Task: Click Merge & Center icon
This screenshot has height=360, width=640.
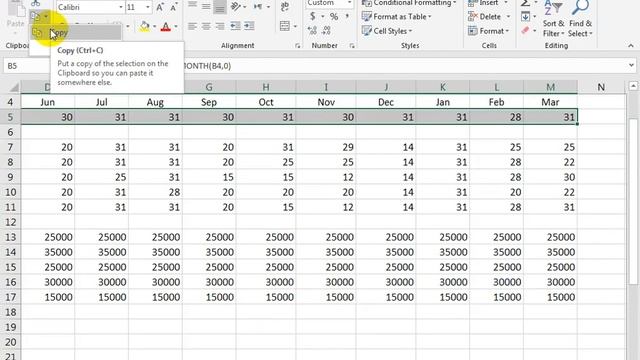Action: pos(285,26)
